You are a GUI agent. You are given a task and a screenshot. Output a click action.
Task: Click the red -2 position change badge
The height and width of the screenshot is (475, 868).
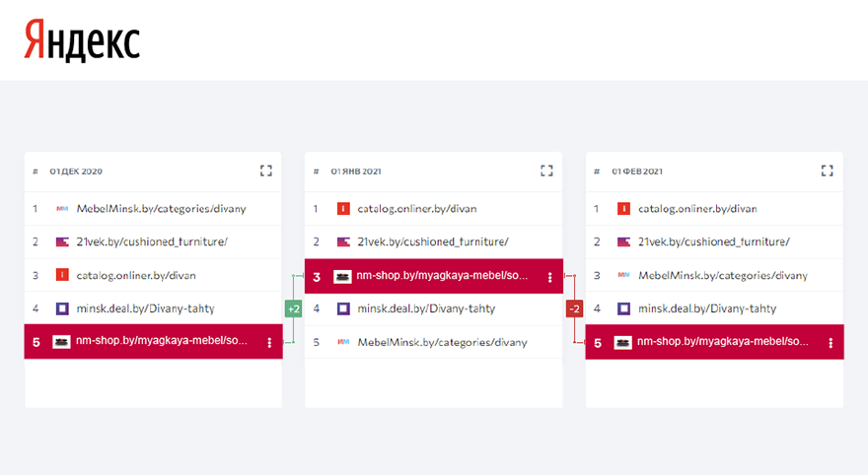coord(574,309)
